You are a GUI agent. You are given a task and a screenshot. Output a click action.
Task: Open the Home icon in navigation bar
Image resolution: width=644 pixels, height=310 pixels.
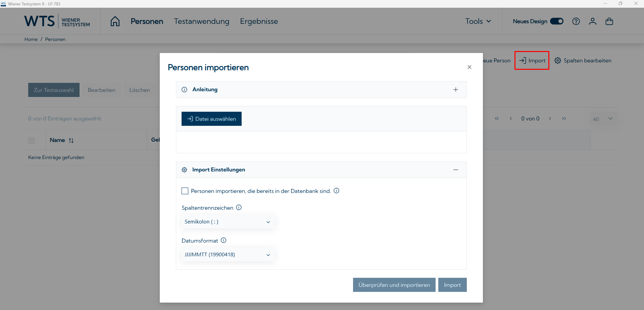click(115, 21)
